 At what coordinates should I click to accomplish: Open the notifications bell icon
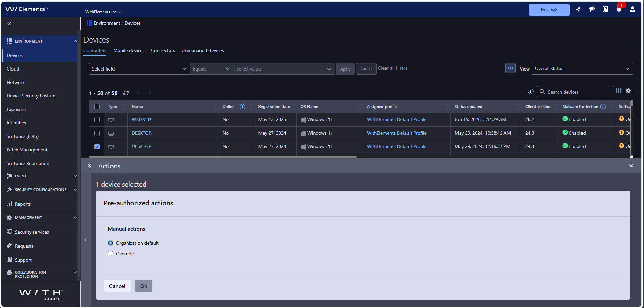(619, 9)
